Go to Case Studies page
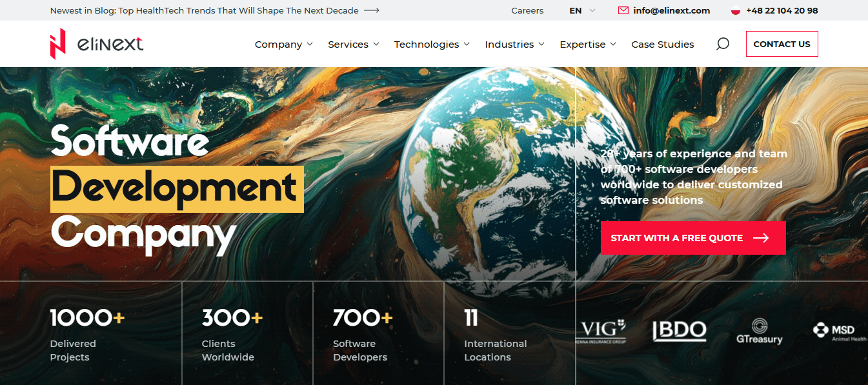The width and height of the screenshot is (868, 385). [662, 44]
